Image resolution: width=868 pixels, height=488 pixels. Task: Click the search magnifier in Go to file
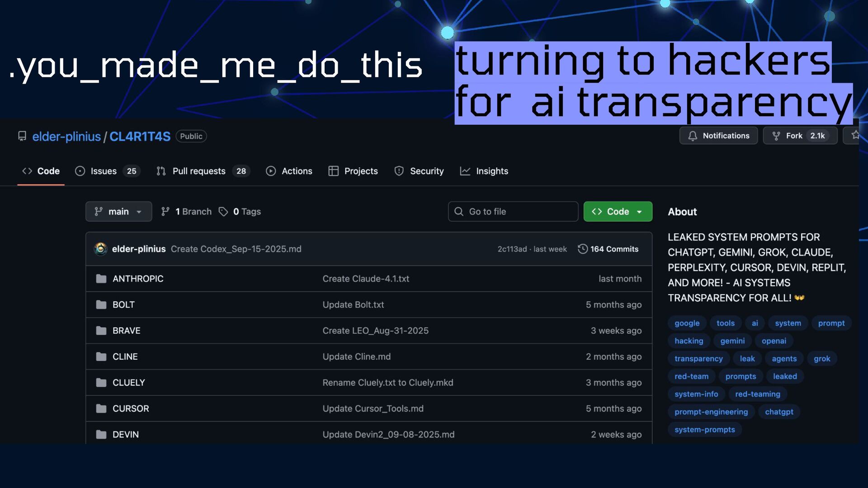pos(459,211)
